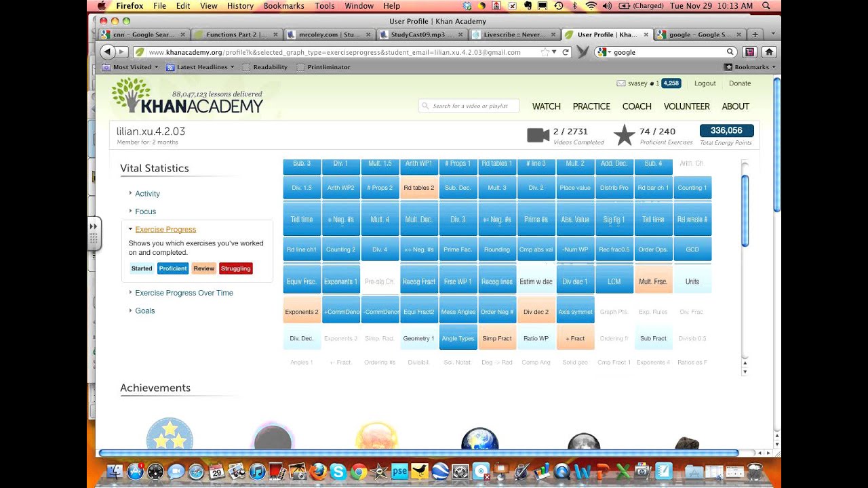Viewport: 868px width, 488px height.
Task: Switch to the google - Google Search tab
Action: 698,34
